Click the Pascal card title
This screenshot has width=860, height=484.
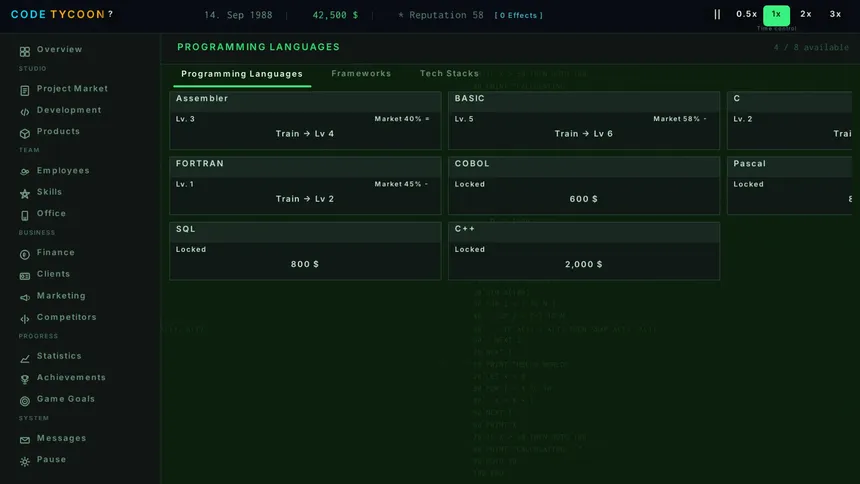[x=749, y=164]
